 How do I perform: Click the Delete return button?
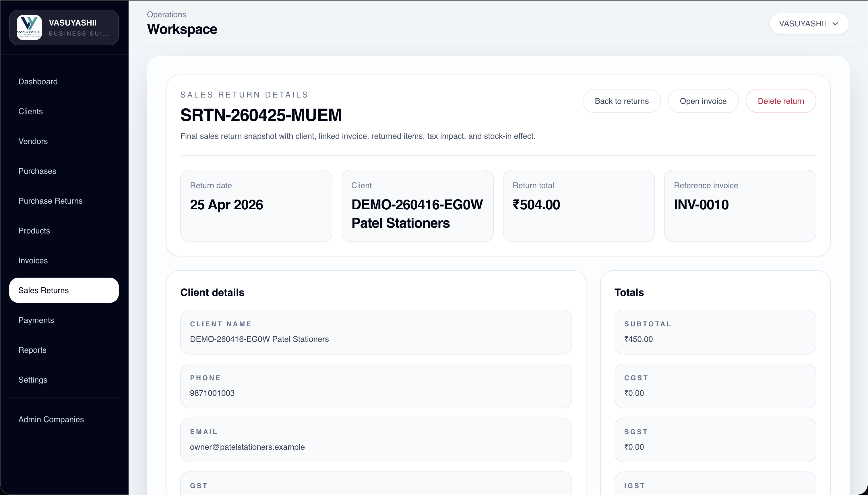click(x=780, y=101)
